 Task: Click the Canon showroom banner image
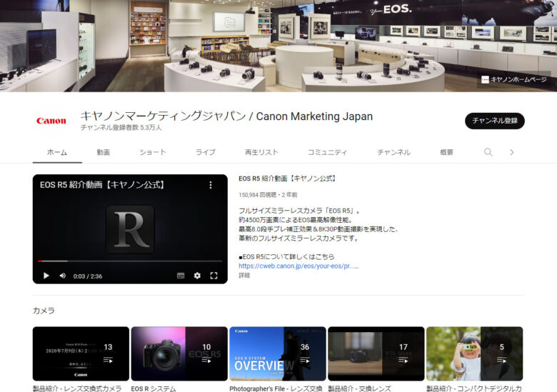(x=278, y=46)
